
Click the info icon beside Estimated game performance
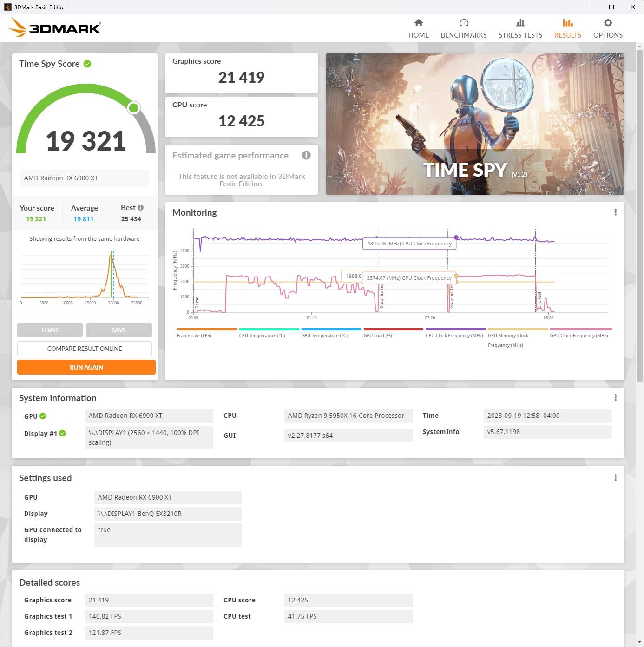point(306,155)
